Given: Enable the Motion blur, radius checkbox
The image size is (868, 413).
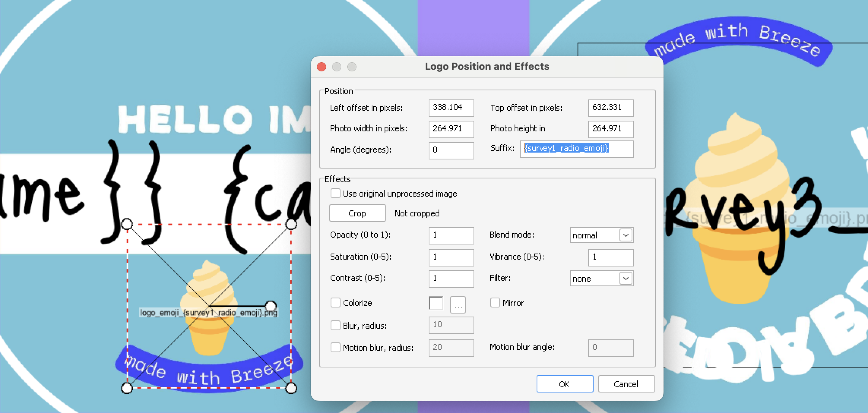Looking at the screenshot, I should pyautogui.click(x=335, y=348).
